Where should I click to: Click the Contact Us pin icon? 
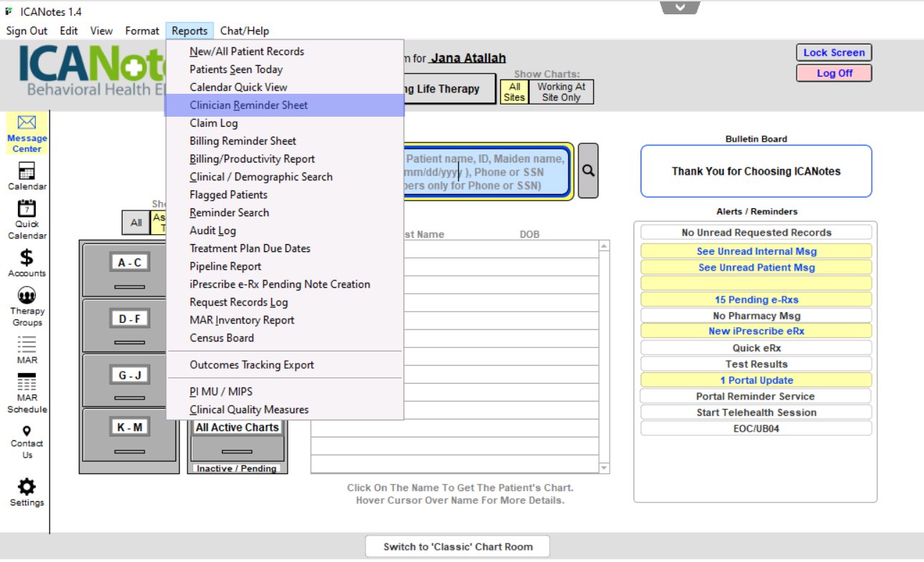[26, 431]
